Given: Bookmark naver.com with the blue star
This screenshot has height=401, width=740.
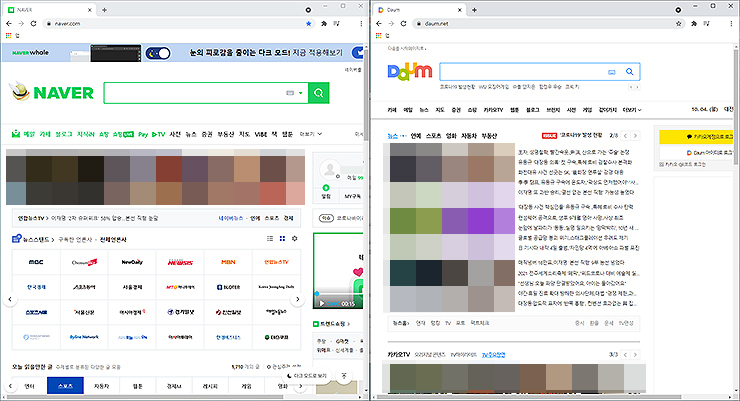Looking at the screenshot, I should tap(309, 24).
